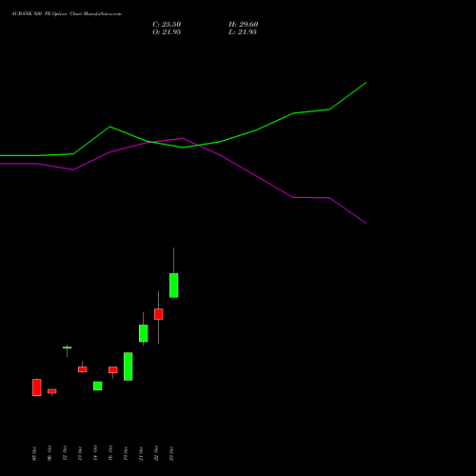476x476 pixels.
Task: Select the high value H: 29.60
Action: [243, 25]
